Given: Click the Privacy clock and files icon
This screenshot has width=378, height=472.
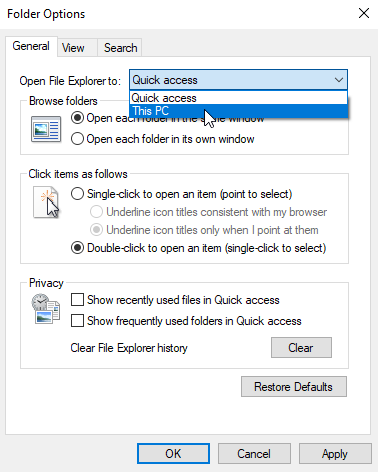Looking at the screenshot, I should coord(46,309).
